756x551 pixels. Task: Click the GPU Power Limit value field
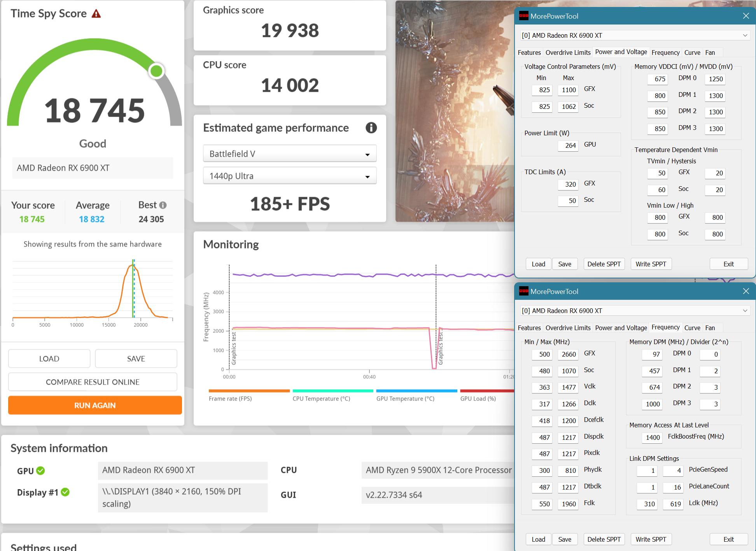click(568, 145)
